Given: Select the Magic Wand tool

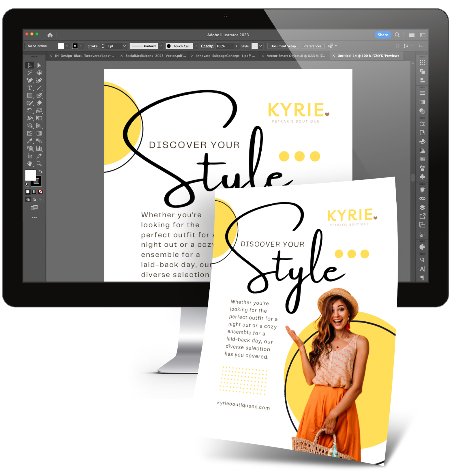Looking at the screenshot, I should tap(29, 73).
